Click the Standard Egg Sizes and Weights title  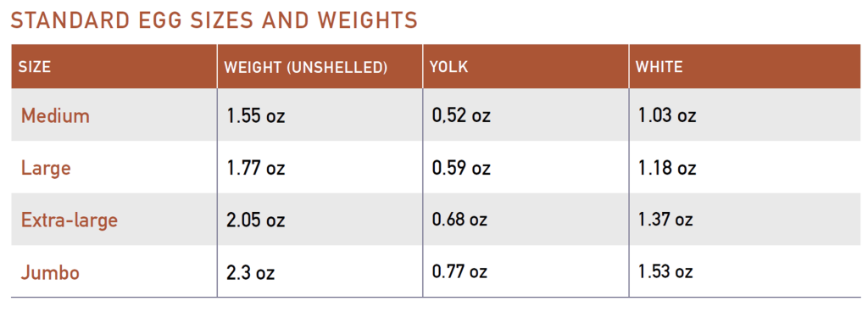click(214, 20)
